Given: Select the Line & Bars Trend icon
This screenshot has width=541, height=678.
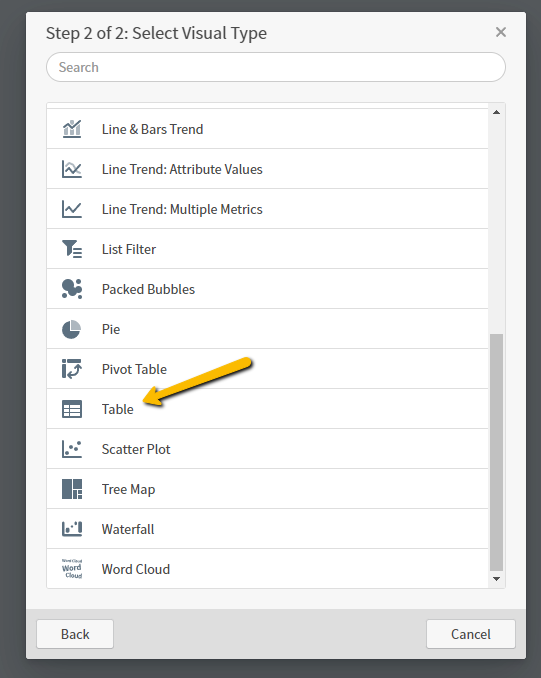Looking at the screenshot, I should [72, 129].
